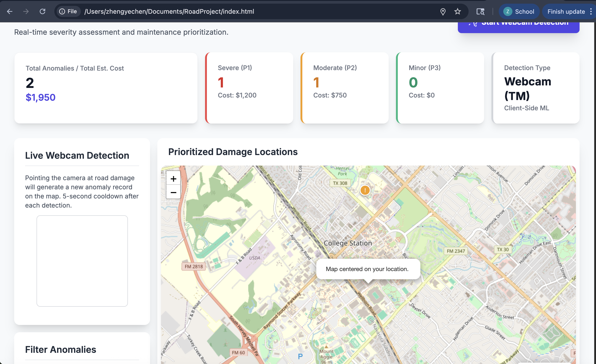Open the School profile chip
Screen dimensions: 596x364
point(519,11)
